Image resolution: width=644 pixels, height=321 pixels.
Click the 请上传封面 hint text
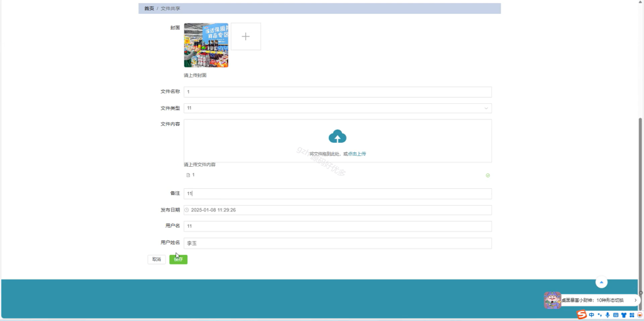(195, 76)
